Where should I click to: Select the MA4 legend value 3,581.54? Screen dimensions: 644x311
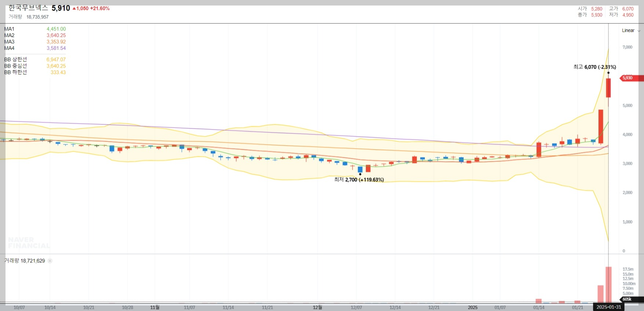pyautogui.click(x=56, y=48)
